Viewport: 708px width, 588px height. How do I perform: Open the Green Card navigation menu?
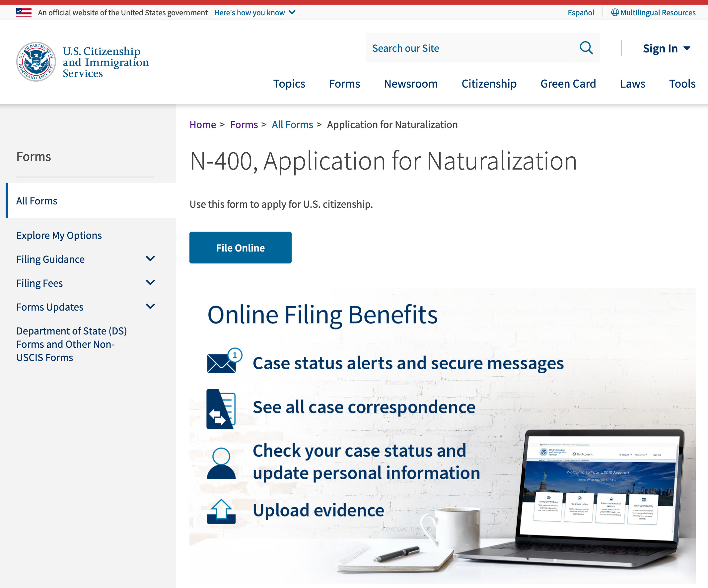(x=568, y=84)
